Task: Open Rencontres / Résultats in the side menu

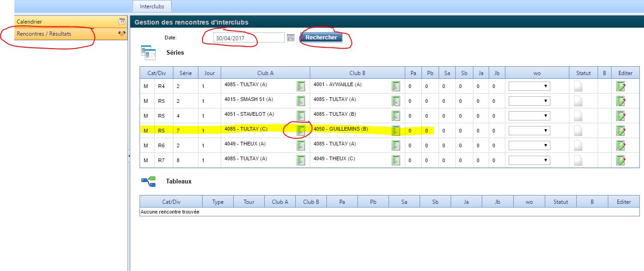Action: (x=71, y=33)
